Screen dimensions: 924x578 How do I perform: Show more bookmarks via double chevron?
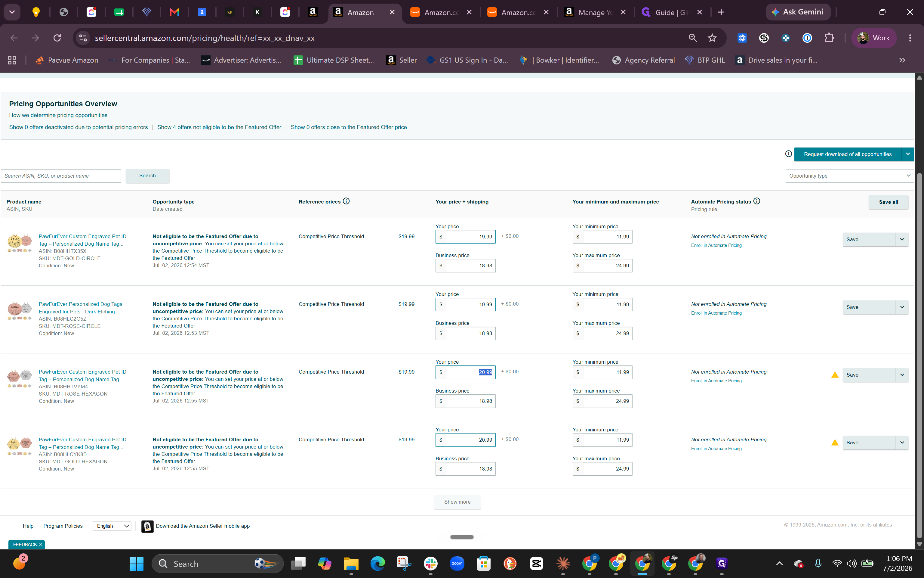pos(902,60)
